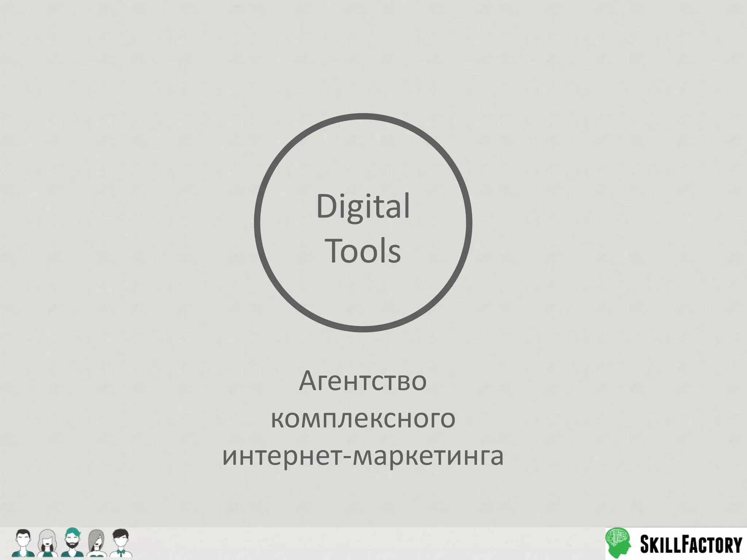This screenshot has height=560, width=747.
Task: Click the bottom edge of the circle ring
Action: click(x=363, y=329)
